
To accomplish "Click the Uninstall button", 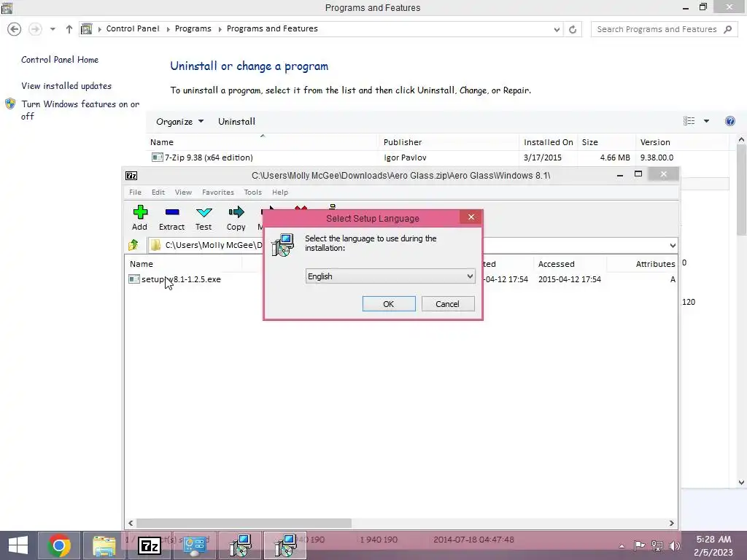I will tap(237, 122).
